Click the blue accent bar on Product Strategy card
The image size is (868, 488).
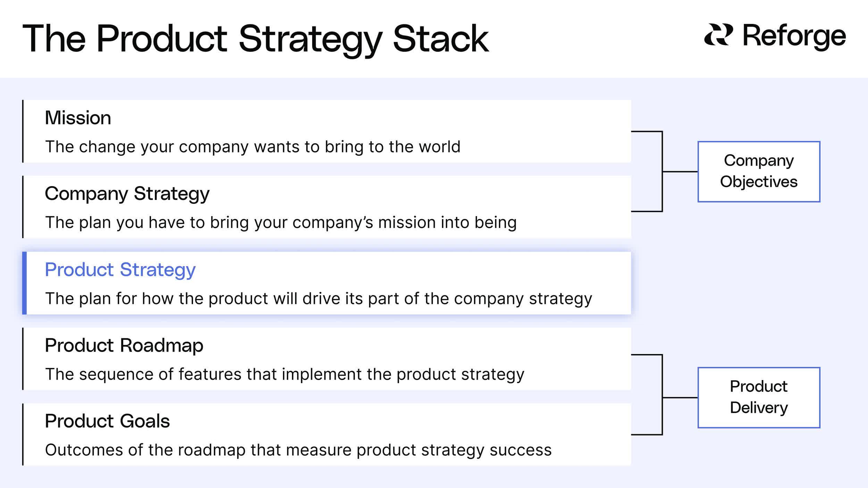(24, 283)
